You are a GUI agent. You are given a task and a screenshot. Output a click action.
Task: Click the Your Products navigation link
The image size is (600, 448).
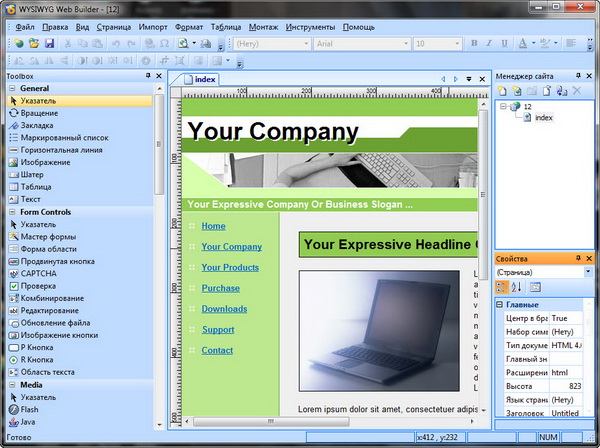pyautogui.click(x=230, y=267)
